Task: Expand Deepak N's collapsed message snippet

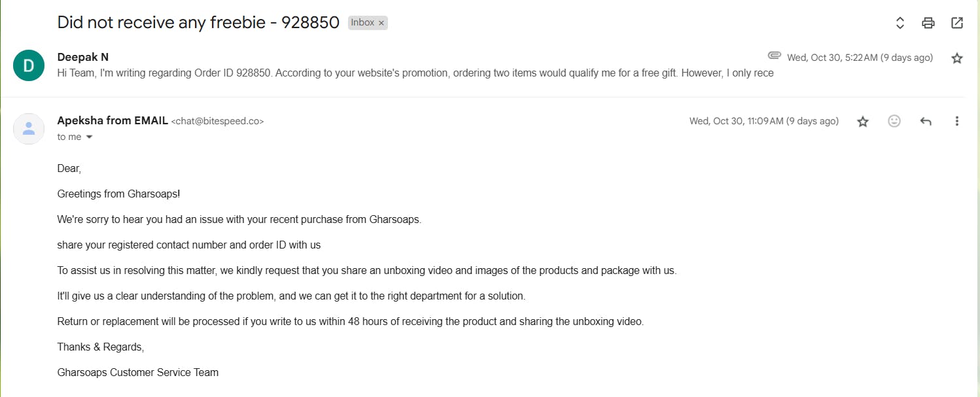Action: tap(415, 73)
